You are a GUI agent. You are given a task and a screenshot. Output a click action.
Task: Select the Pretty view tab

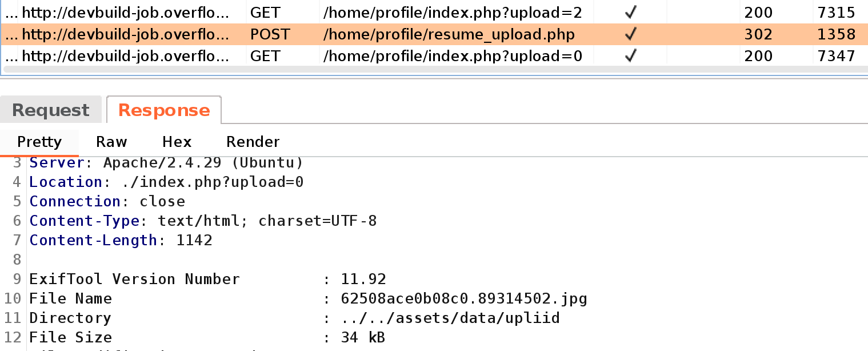pyautogui.click(x=39, y=142)
